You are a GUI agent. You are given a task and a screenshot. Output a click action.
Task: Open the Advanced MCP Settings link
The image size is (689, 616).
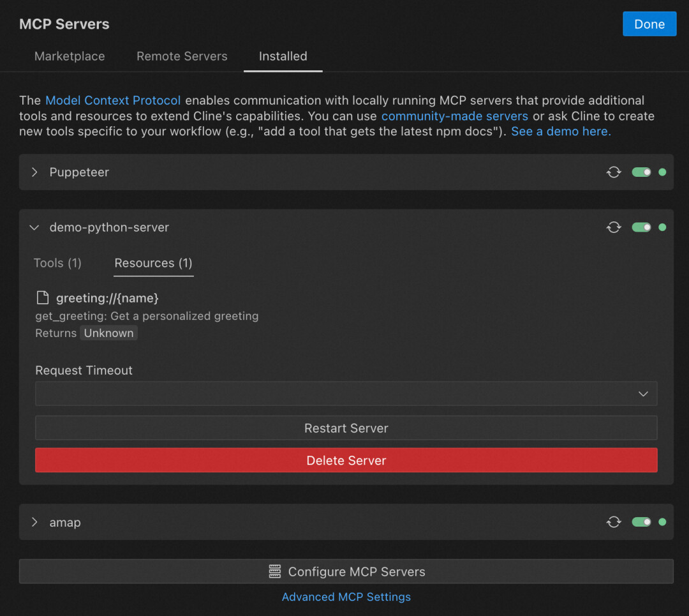pos(346,597)
